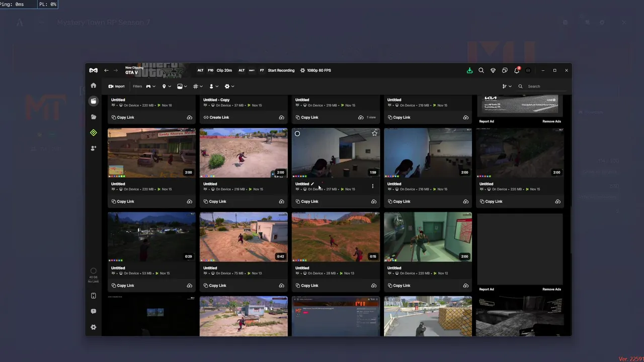Edit title pencil on 217 MB clip
The image size is (644, 362).
[x=312, y=184]
